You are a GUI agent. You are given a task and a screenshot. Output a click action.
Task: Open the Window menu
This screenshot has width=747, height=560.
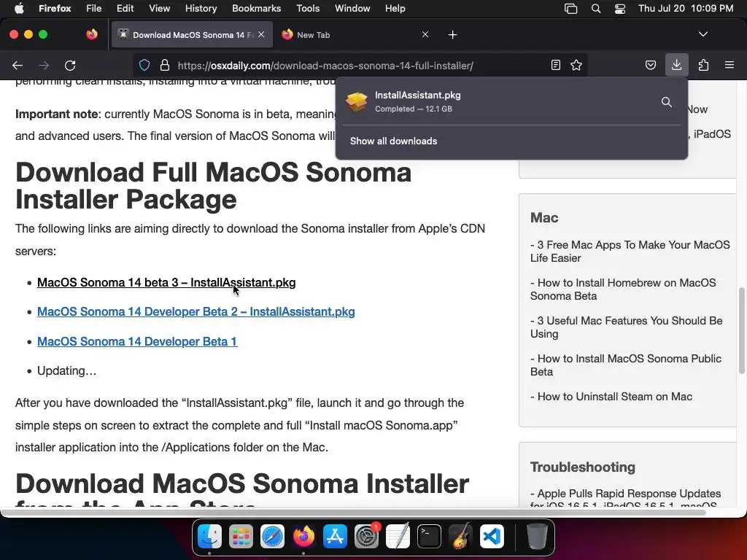352,8
